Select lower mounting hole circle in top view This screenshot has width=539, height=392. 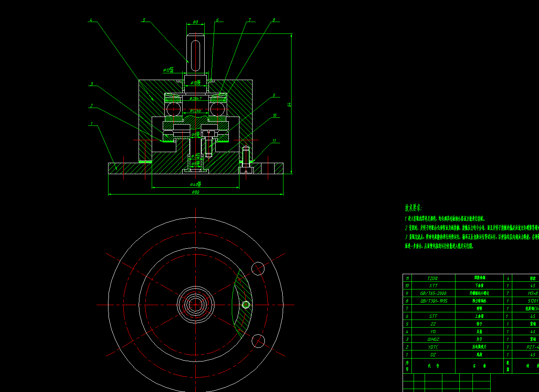click(258, 341)
